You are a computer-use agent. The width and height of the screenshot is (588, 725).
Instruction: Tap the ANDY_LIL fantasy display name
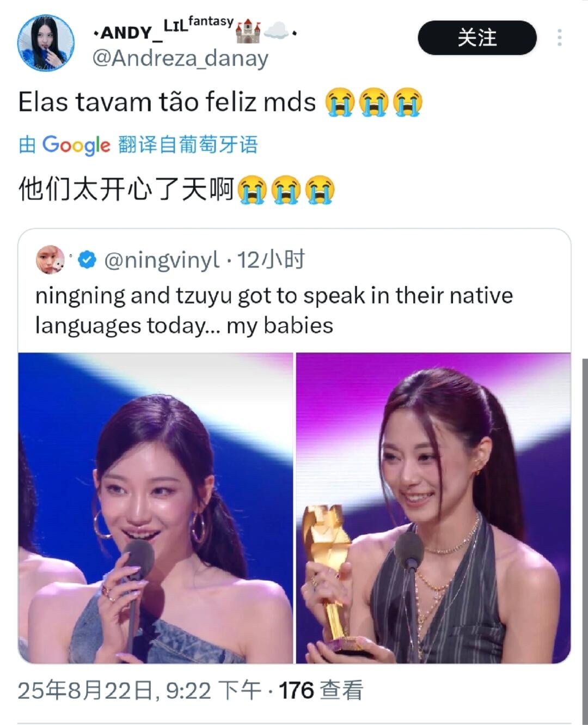163,31
